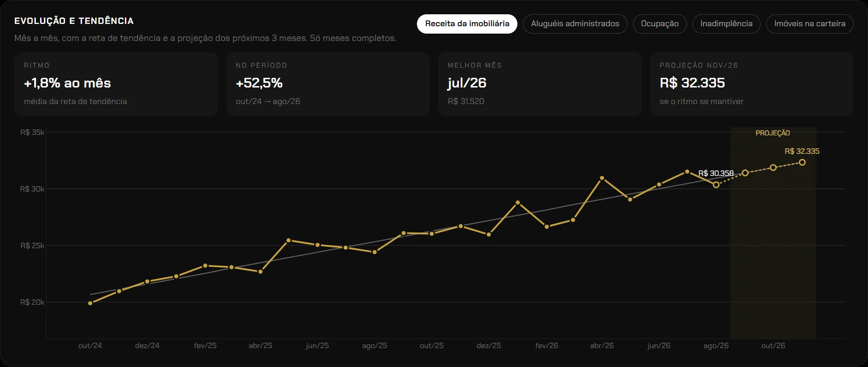Screen dimensions: 868x367
Task: Click the 'dez/25' x-axis label
Action: pyautogui.click(x=489, y=345)
